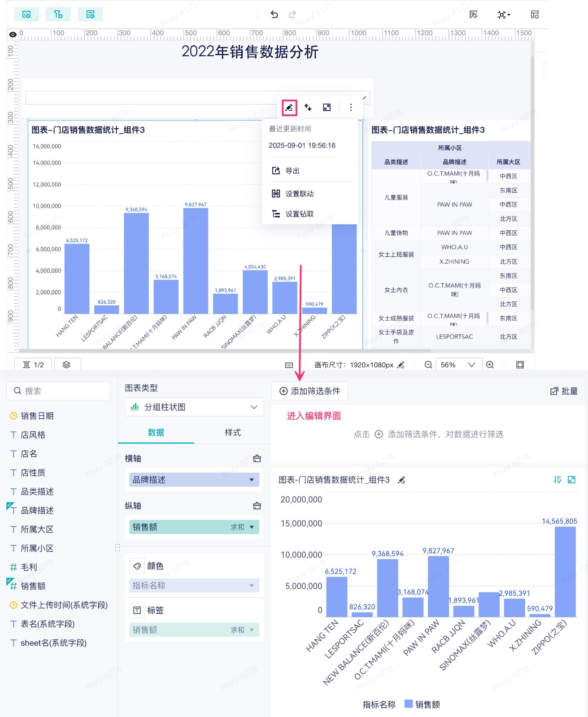Switch to the 样式 tab
This screenshot has width=588, height=717.
[233, 433]
